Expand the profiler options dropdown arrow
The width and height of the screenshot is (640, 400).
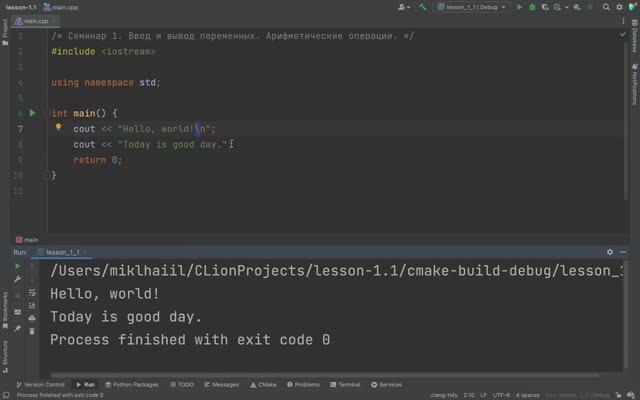click(567, 7)
